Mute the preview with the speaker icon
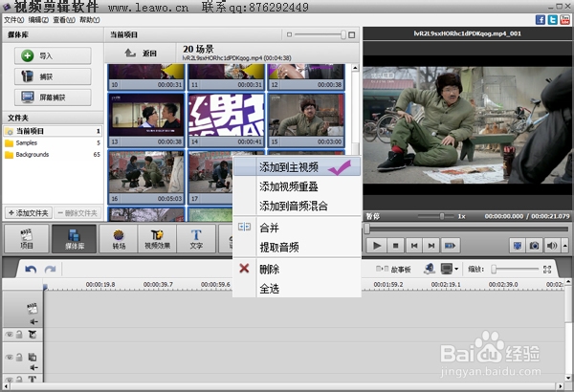The image size is (574, 392). (x=551, y=246)
